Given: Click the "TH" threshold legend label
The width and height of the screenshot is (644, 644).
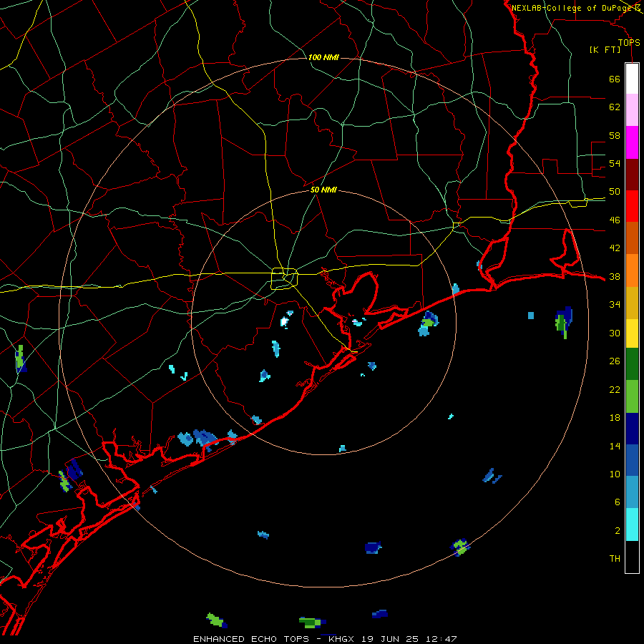Looking at the screenshot, I should point(615,559).
